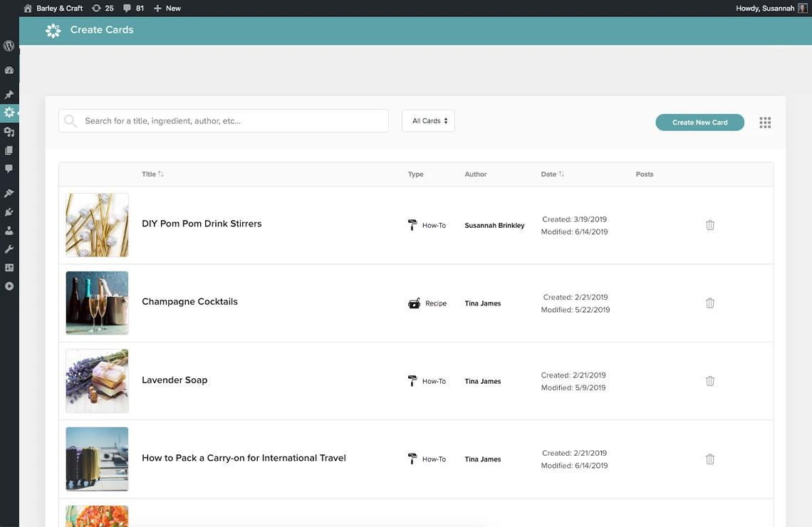Click Created: 3/19/2019 date
This screenshot has width=812, height=527.
click(x=574, y=219)
